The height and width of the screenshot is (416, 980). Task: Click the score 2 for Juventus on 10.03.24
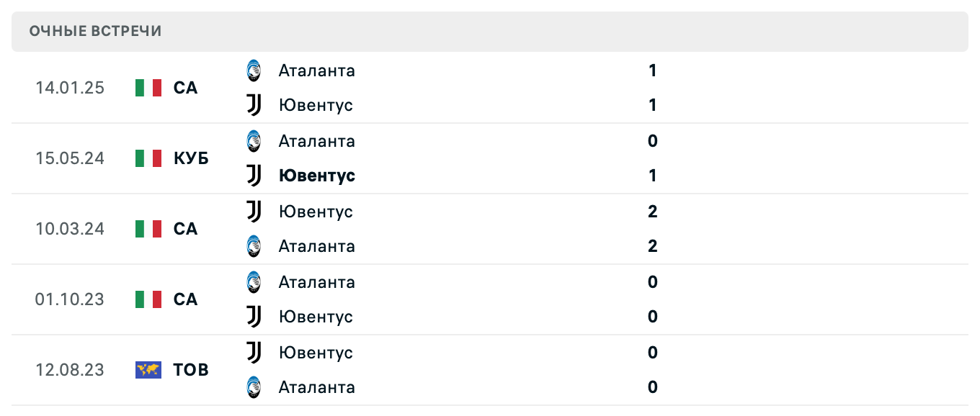[652, 212]
